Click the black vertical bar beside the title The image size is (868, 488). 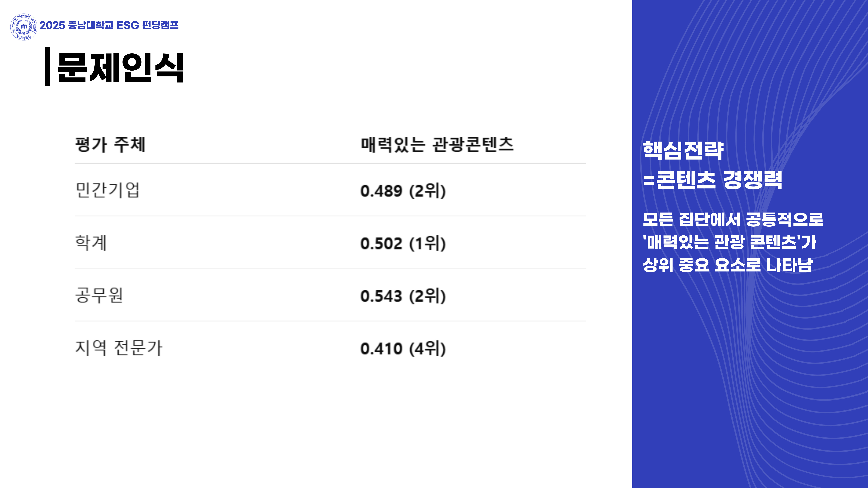click(x=47, y=67)
